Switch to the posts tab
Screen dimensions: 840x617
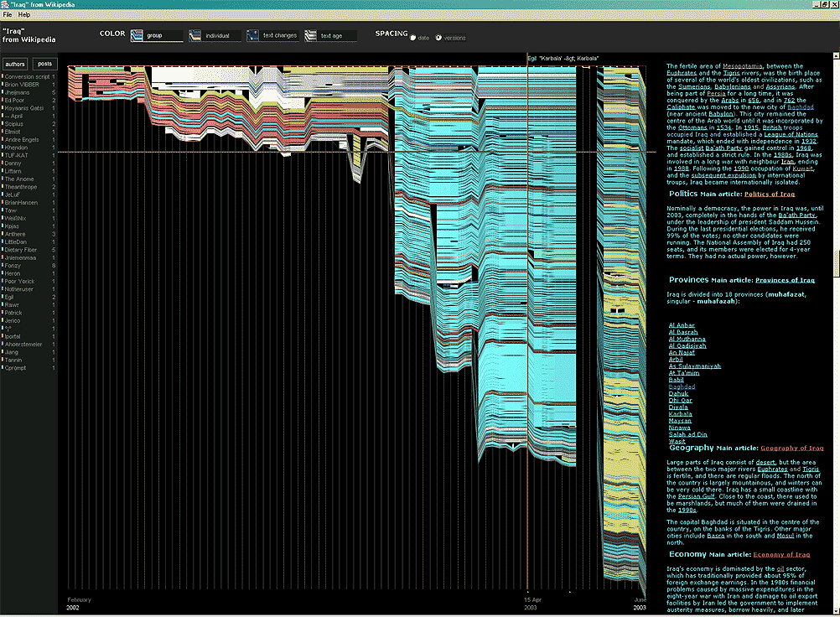point(44,63)
